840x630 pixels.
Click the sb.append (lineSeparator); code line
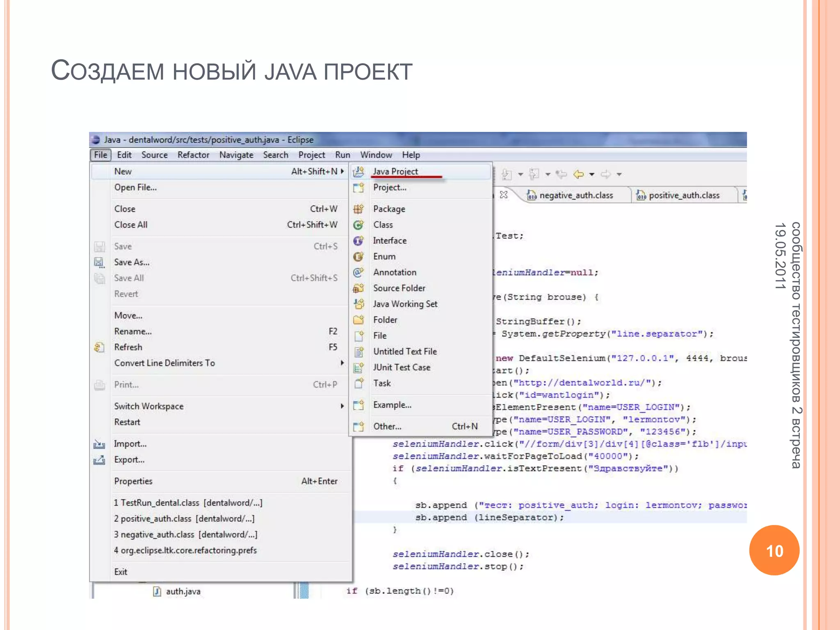point(490,518)
